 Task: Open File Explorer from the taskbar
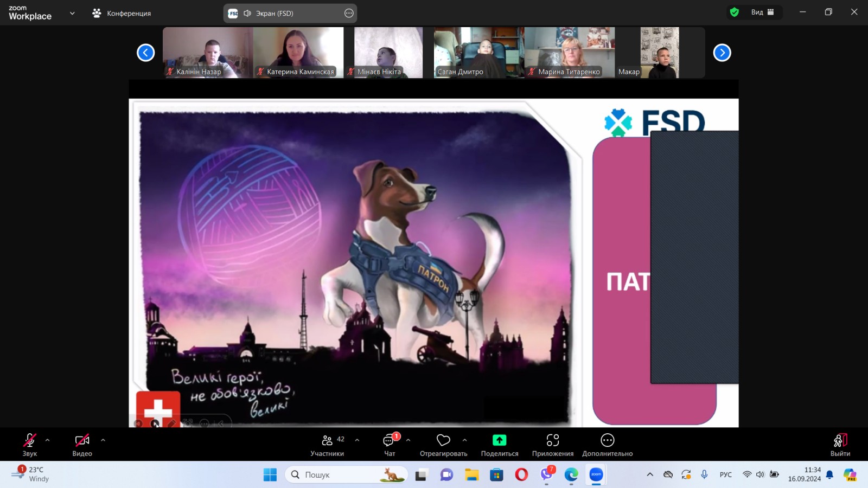pyautogui.click(x=471, y=475)
